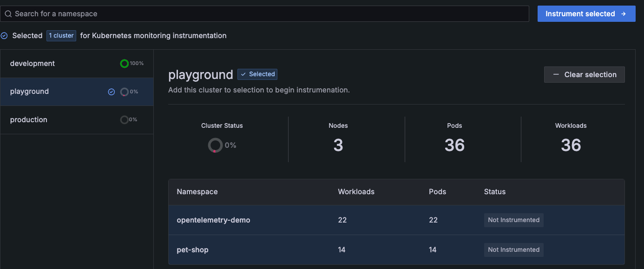Click the Cluster Status donut chart
Image resolution: width=644 pixels, height=269 pixels.
pos(215,145)
